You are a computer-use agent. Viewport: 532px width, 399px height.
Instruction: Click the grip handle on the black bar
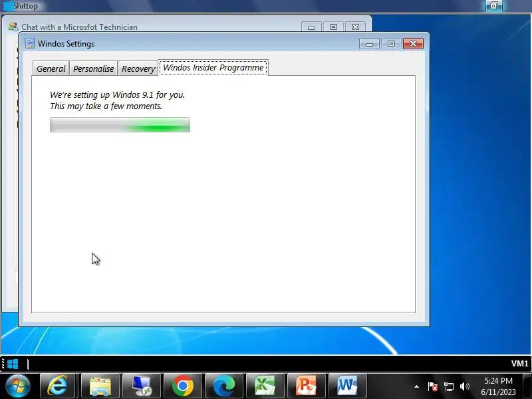coord(3,364)
